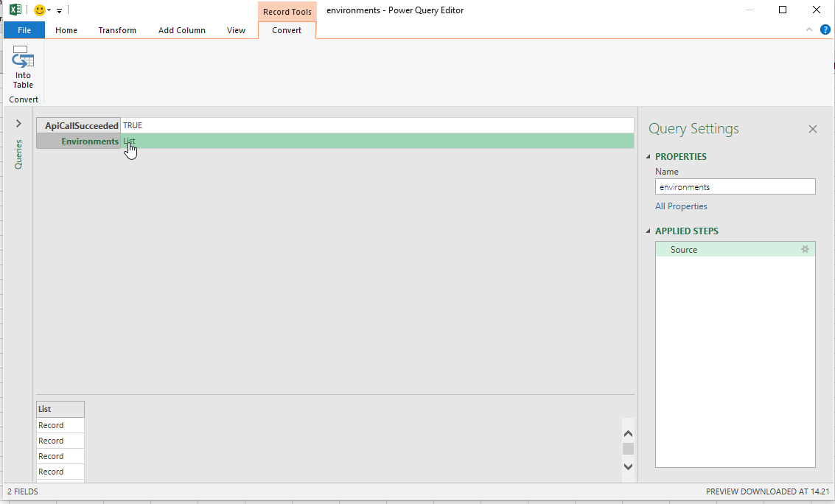
Task: Select the Environments field name
Action: click(79, 141)
